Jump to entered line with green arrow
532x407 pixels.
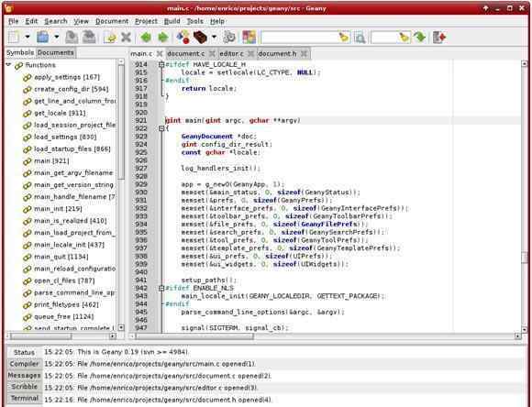point(420,37)
